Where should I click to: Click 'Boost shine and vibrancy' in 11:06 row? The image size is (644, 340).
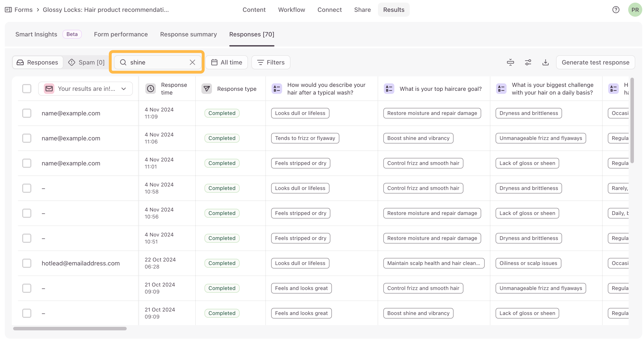tap(418, 138)
